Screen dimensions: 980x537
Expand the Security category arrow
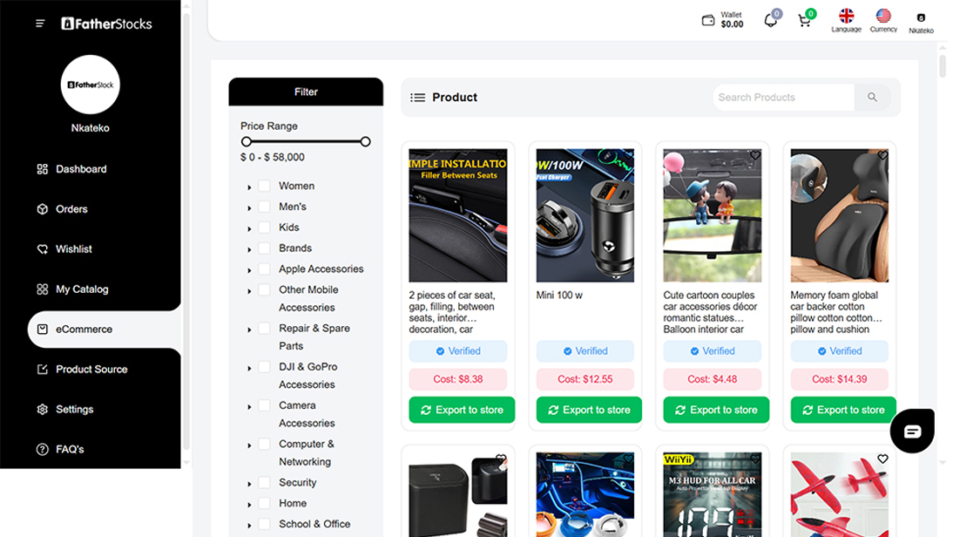[249, 484]
